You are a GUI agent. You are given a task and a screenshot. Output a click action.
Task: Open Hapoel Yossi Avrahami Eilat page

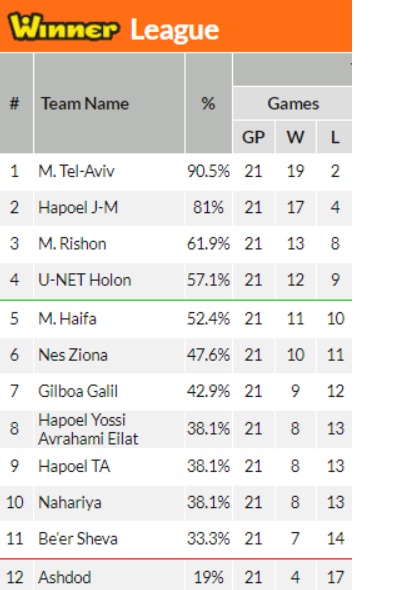click(88, 429)
